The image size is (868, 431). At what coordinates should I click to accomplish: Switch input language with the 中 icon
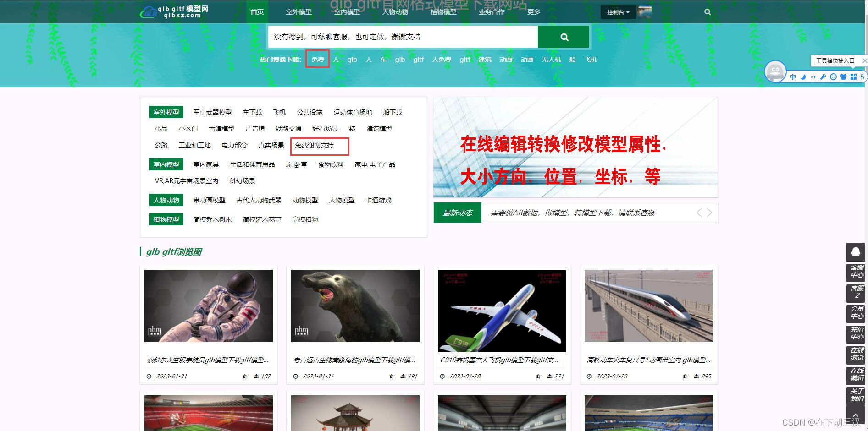click(793, 77)
